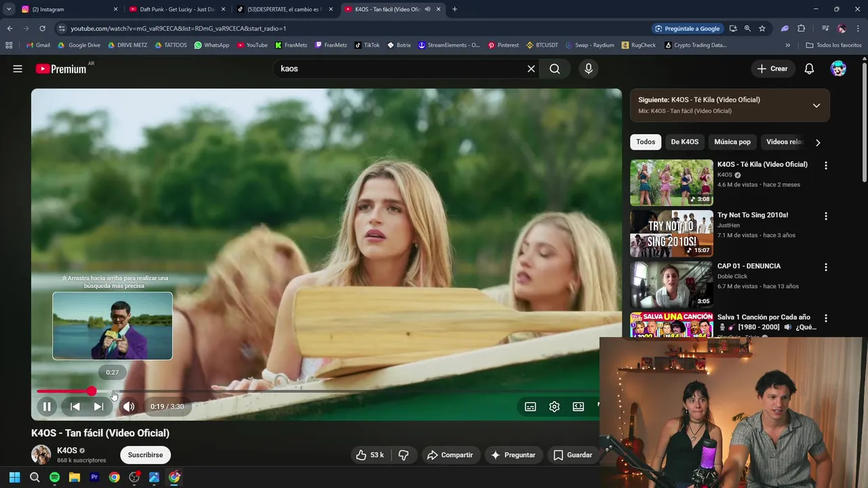Open options menu for CAP 01 - DENUNCIA
Screen dimensions: 868x488
825,267
